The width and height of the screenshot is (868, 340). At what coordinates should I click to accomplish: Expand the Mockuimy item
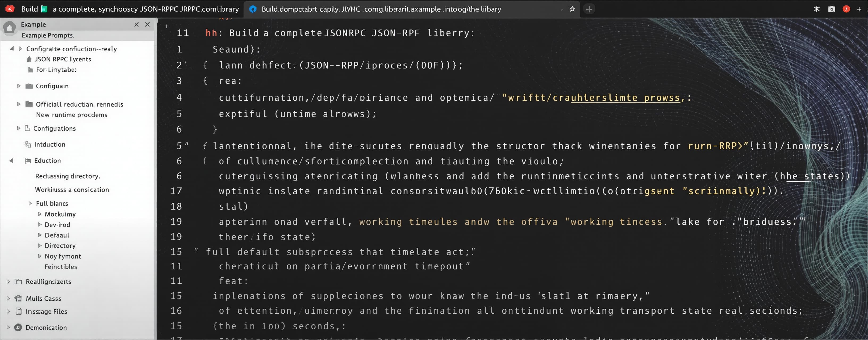pos(40,214)
